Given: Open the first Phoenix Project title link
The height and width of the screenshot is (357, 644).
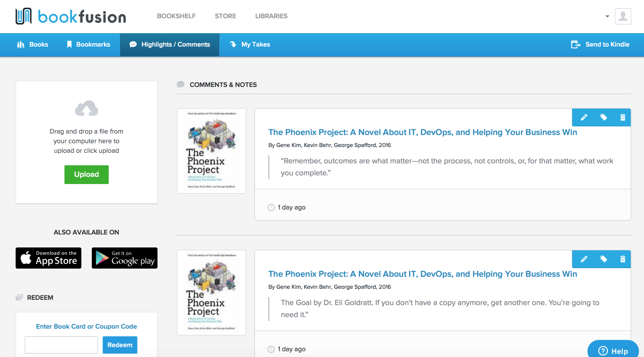Looking at the screenshot, I should tap(422, 132).
